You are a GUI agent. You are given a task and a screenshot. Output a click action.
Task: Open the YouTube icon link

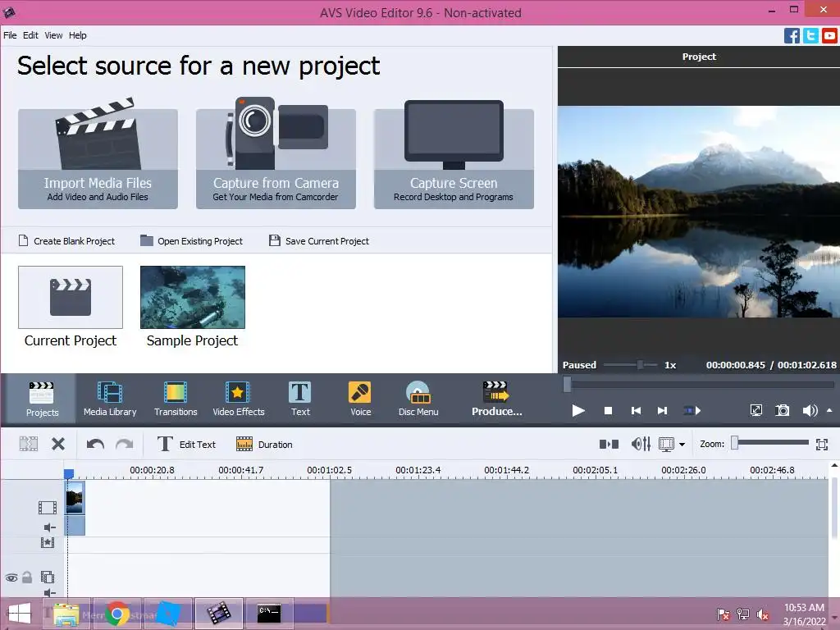[x=829, y=36]
